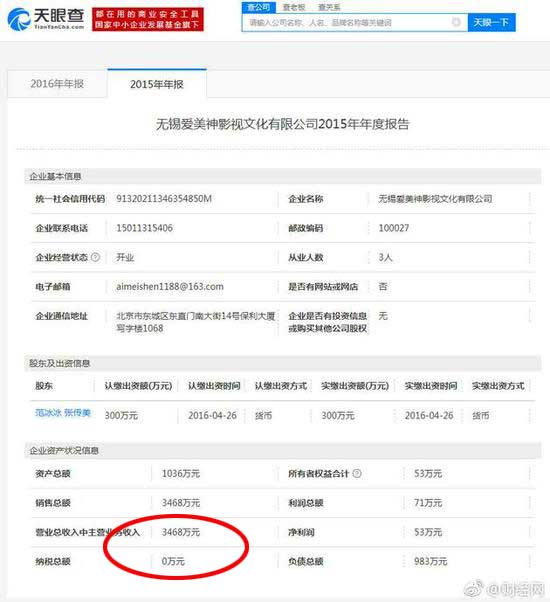Open shareholder link 张传美
The width and height of the screenshot is (550, 602).
(x=77, y=413)
